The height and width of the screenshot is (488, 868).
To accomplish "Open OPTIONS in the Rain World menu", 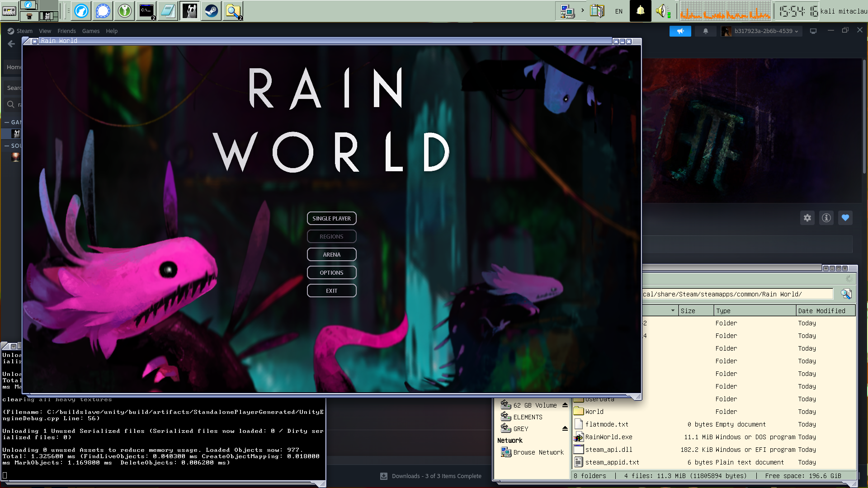I will (331, 272).
